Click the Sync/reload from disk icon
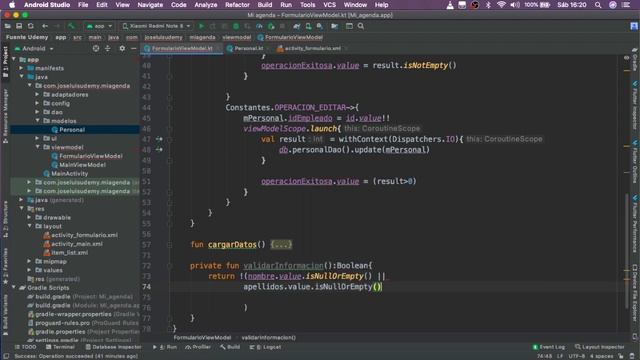Viewport: 640px width, 360px height. [31, 26]
